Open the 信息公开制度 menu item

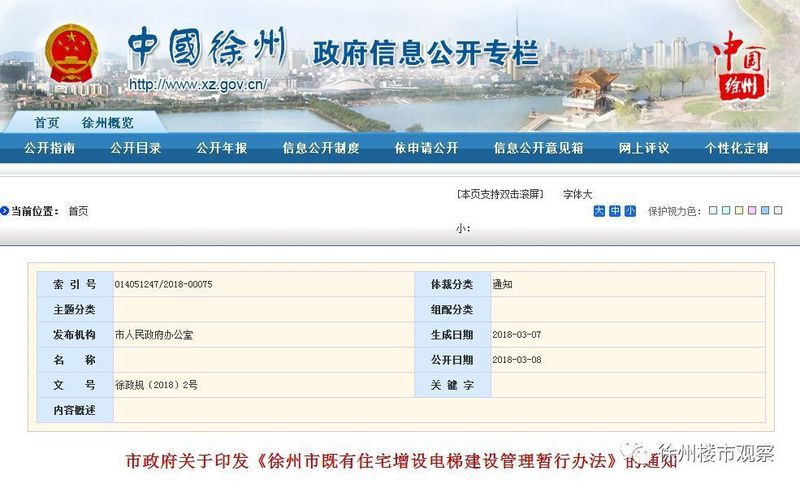[321, 148]
